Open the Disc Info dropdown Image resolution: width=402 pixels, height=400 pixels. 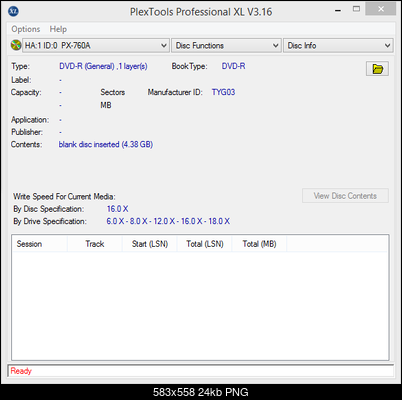click(338, 45)
